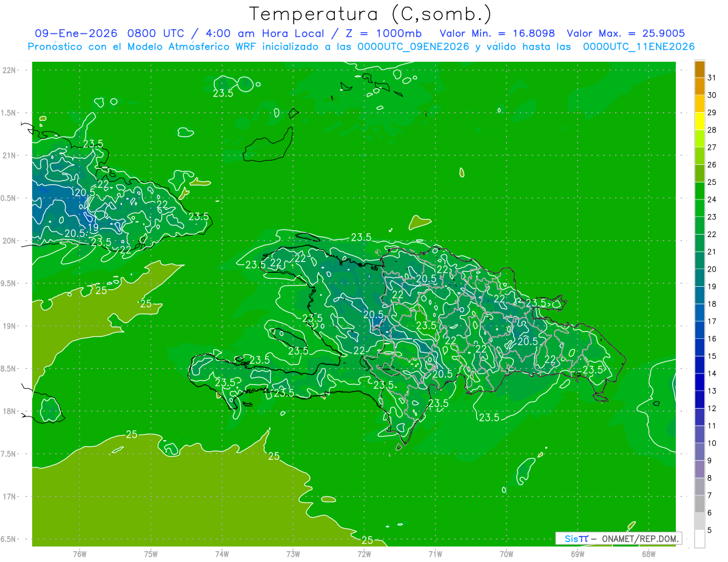Pick the dark blue swatch between 13 and 14
Viewport: 728px width, 562px height.
(699, 383)
